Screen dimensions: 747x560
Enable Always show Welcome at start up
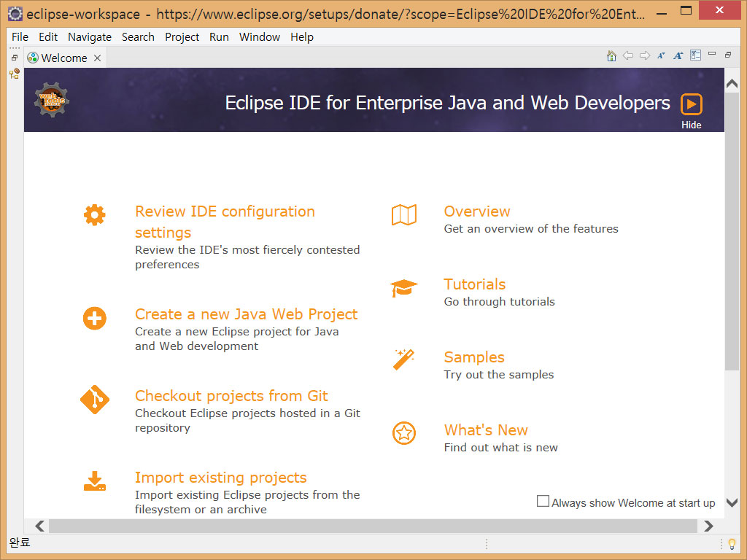543,501
